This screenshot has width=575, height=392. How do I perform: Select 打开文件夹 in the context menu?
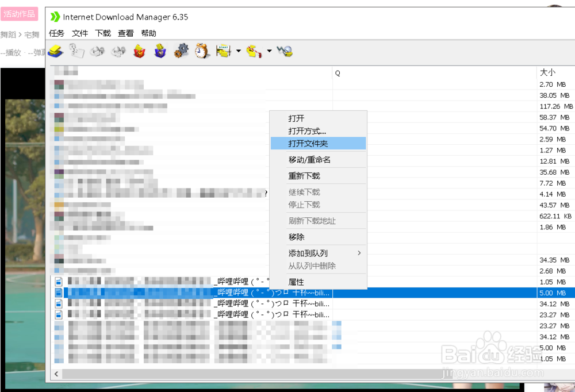tap(319, 143)
